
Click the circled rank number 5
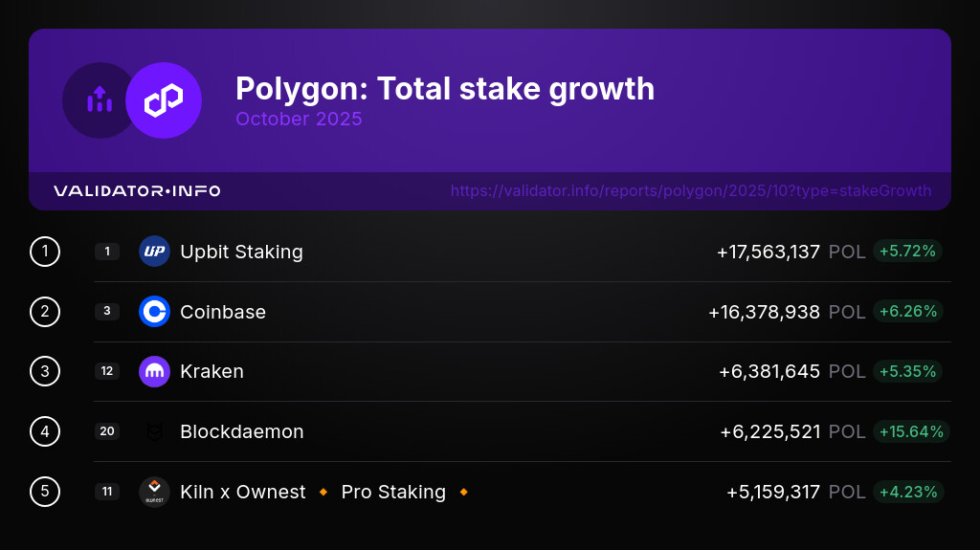45,492
